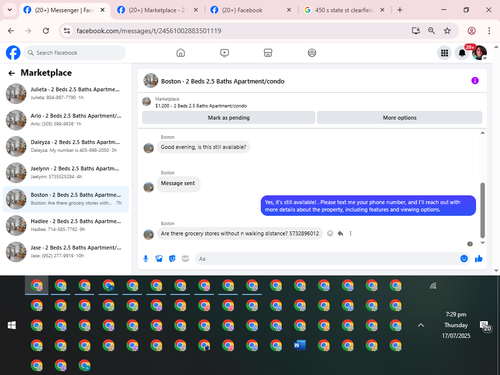Open a new browser tab
The width and height of the screenshot is (500, 375).
click(x=400, y=10)
